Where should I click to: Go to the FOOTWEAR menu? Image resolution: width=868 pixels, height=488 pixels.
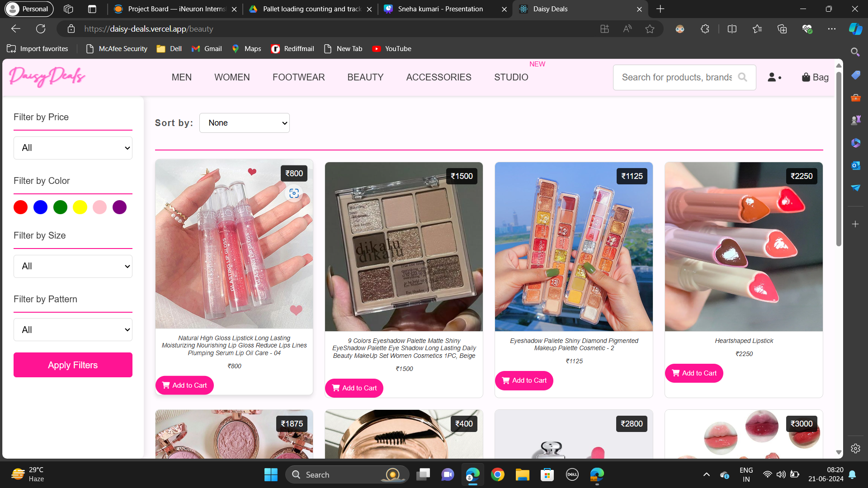(298, 77)
